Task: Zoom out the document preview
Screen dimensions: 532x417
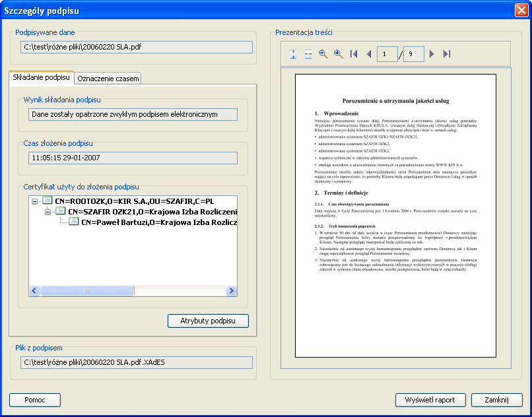Action: click(323, 54)
